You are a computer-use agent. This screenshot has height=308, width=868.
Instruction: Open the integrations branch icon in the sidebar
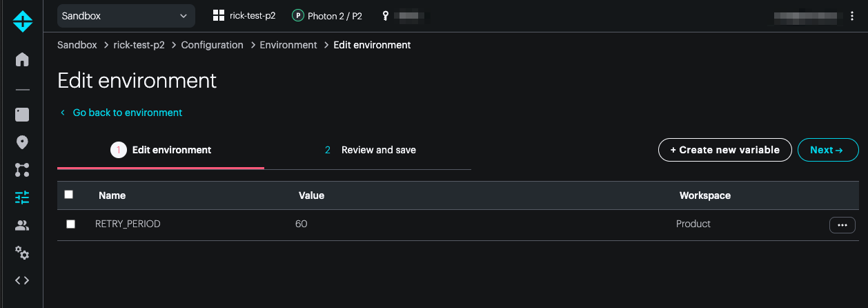[x=22, y=170]
